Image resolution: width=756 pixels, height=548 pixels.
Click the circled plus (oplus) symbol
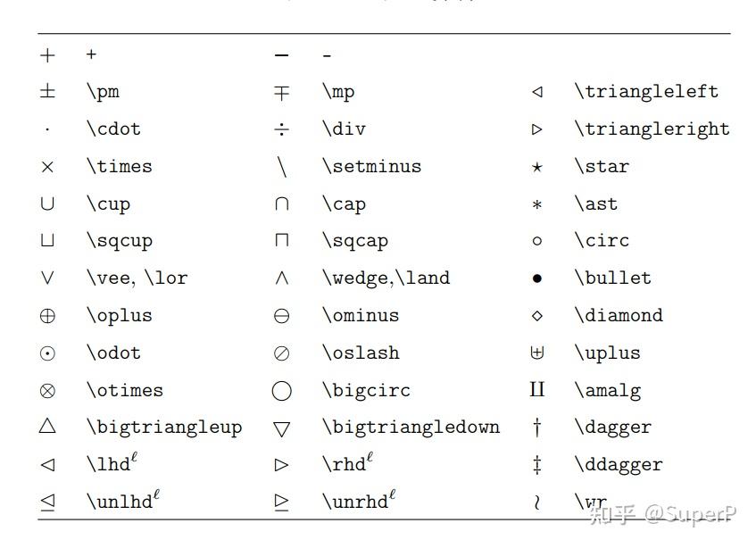pos(47,316)
